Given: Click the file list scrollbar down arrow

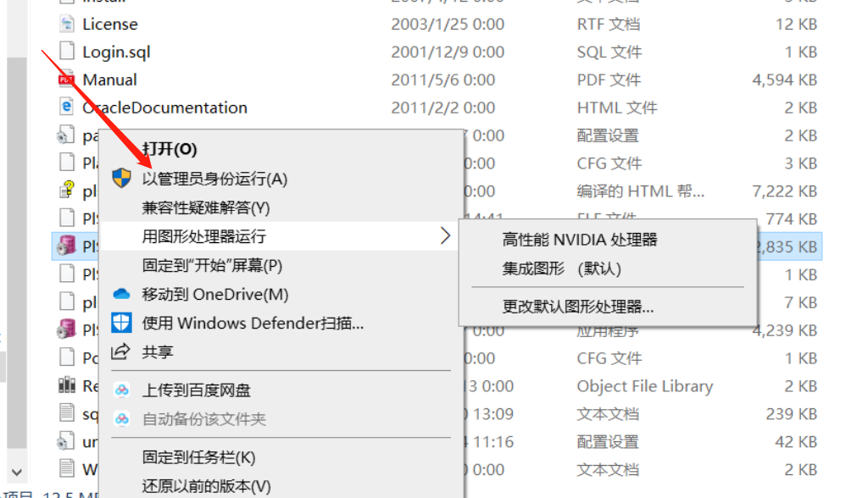Looking at the screenshot, I should tap(17, 472).
